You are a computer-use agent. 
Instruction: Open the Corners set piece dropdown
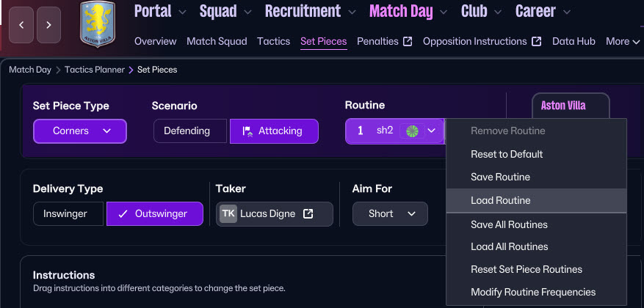pos(80,131)
